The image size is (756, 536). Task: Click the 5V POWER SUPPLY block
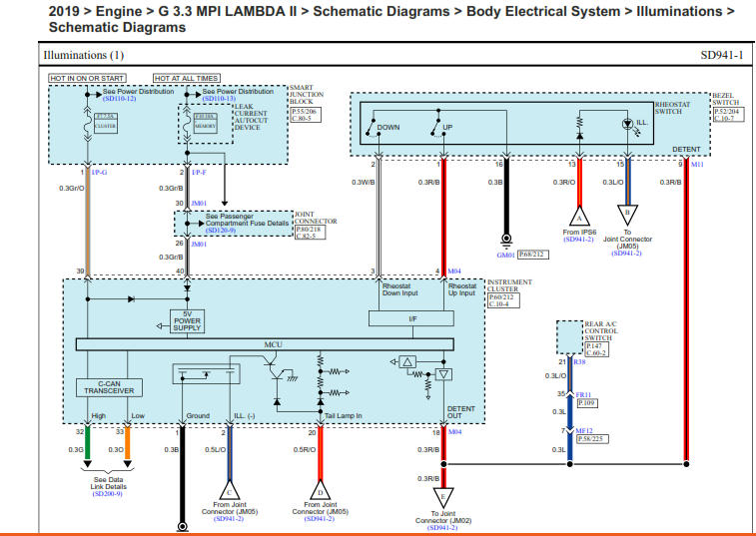[187, 321]
